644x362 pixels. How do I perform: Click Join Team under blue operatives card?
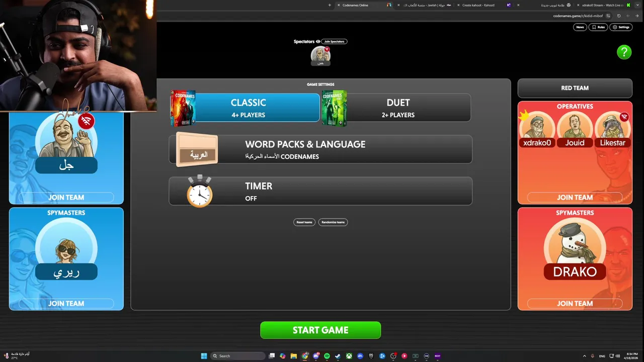[x=66, y=198]
